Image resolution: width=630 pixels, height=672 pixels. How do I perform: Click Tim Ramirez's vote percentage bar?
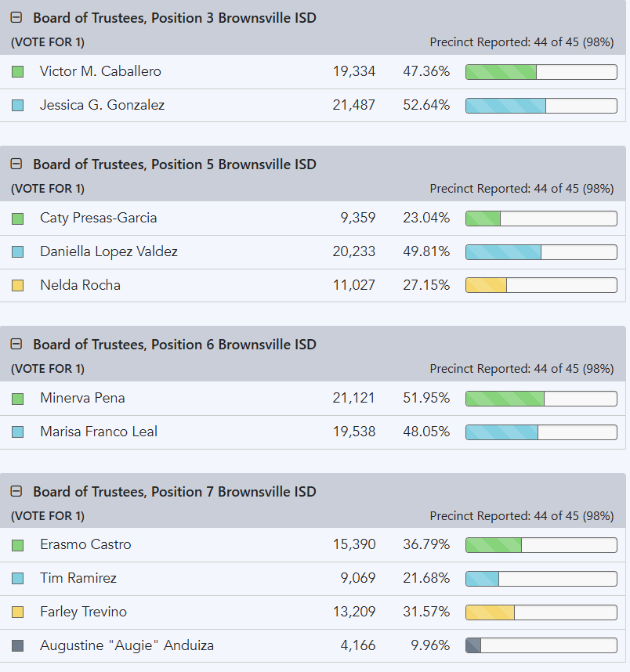(541, 579)
